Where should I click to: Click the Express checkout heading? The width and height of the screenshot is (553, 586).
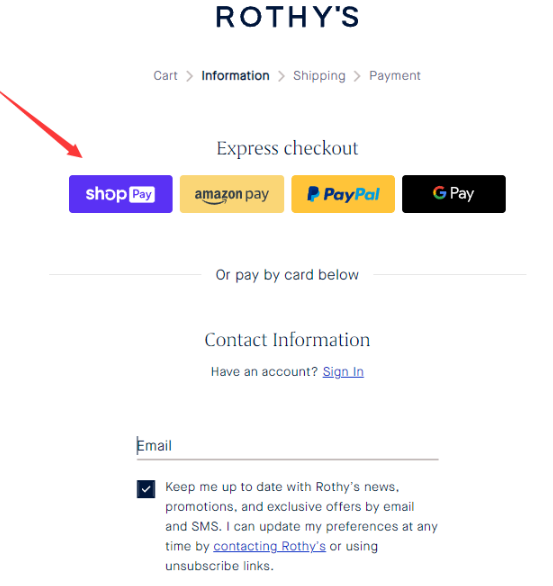click(x=287, y=148)
